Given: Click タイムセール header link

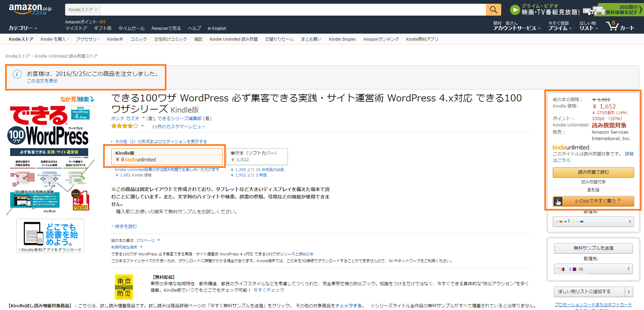Looking at the screenshot, I should pyautogui.click(x=131, y=28).
